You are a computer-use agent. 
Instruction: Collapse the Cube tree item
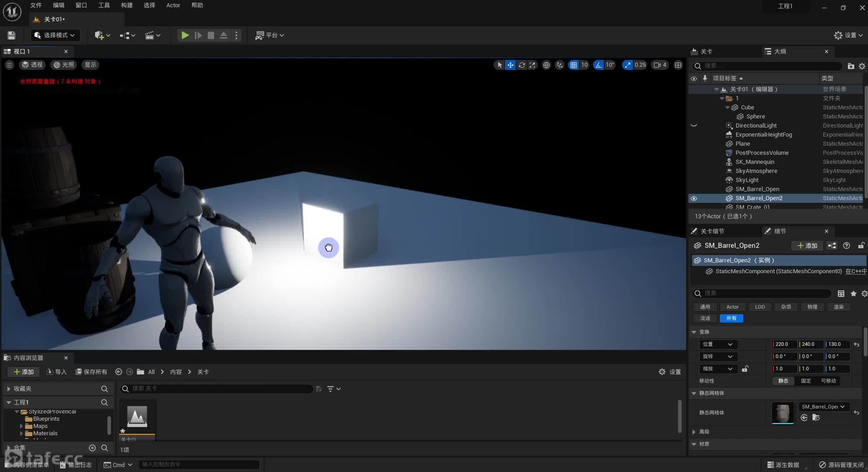pyautogui.click(x=728, y=108)
